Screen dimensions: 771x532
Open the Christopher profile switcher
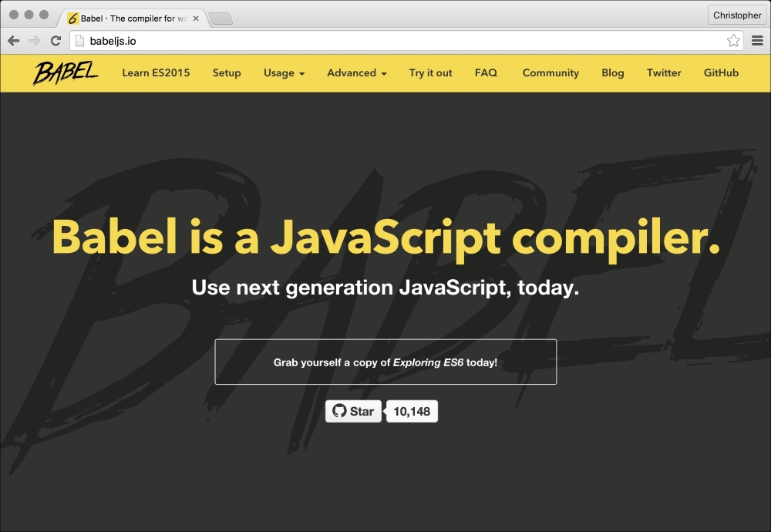(736, 15)
